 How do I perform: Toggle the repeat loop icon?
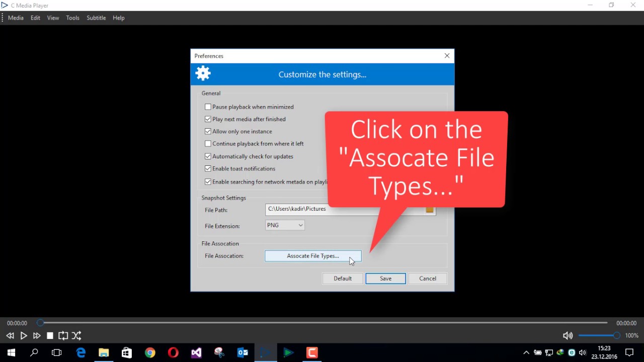tap(63, 335)
